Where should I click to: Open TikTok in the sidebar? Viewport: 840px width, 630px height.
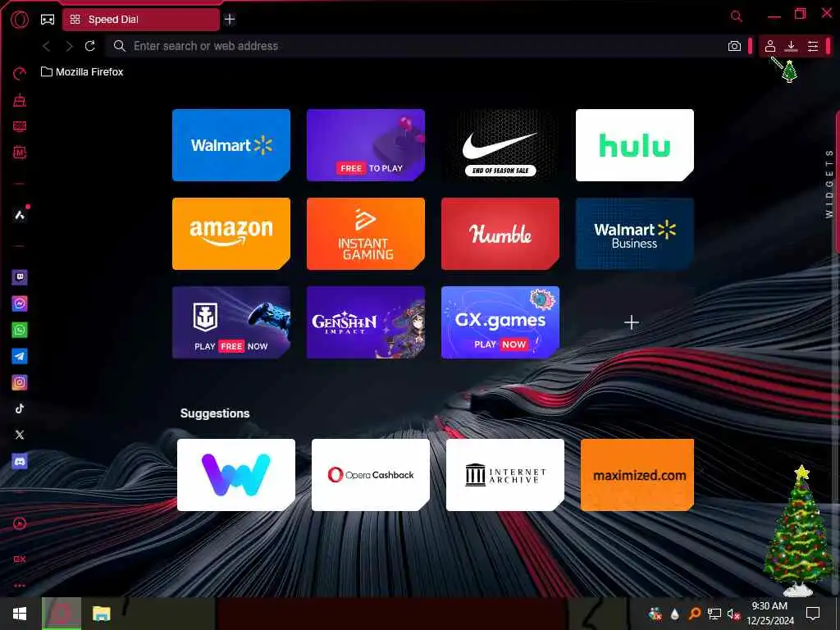[x=20, y=409]
